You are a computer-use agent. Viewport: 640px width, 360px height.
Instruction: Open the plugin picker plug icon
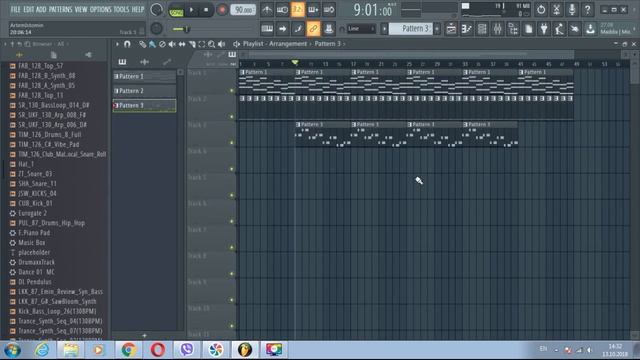544,29
